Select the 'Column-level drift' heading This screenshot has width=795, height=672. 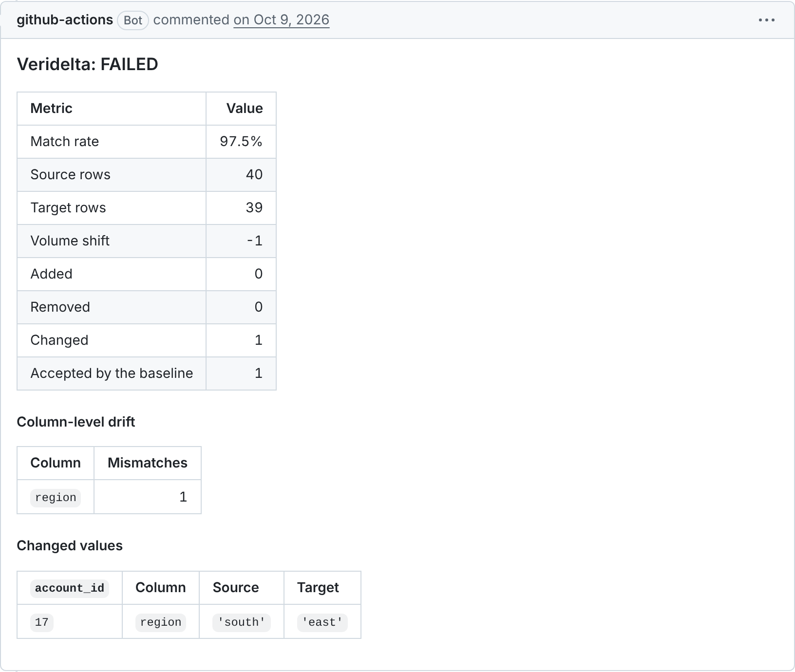(76, 422)
